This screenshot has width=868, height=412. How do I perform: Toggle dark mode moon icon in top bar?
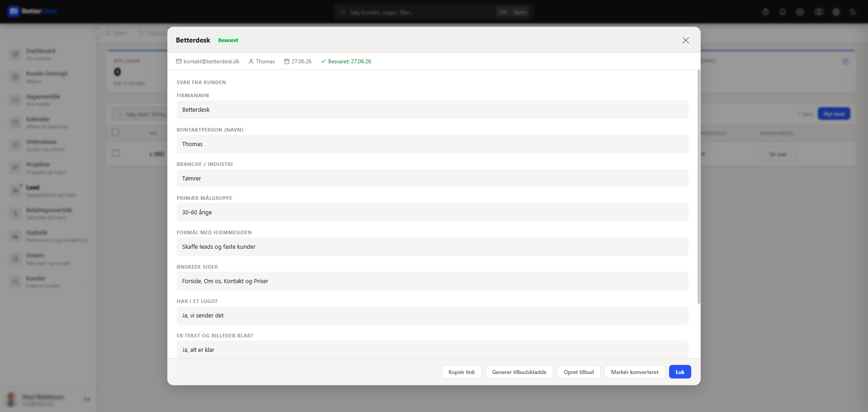853,12
